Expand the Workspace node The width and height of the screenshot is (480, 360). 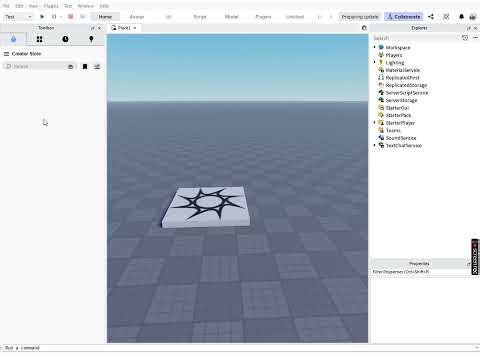click(x=375, y=47)
